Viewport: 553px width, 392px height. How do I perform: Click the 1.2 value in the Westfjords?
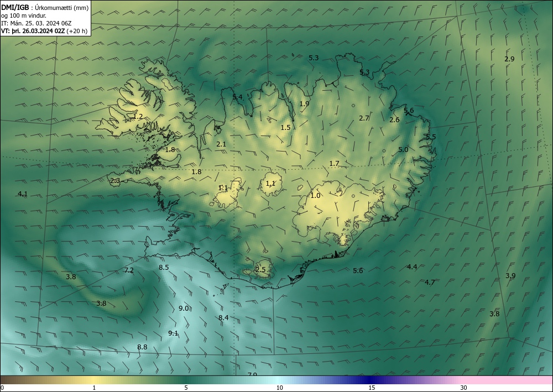click(138, 116)
